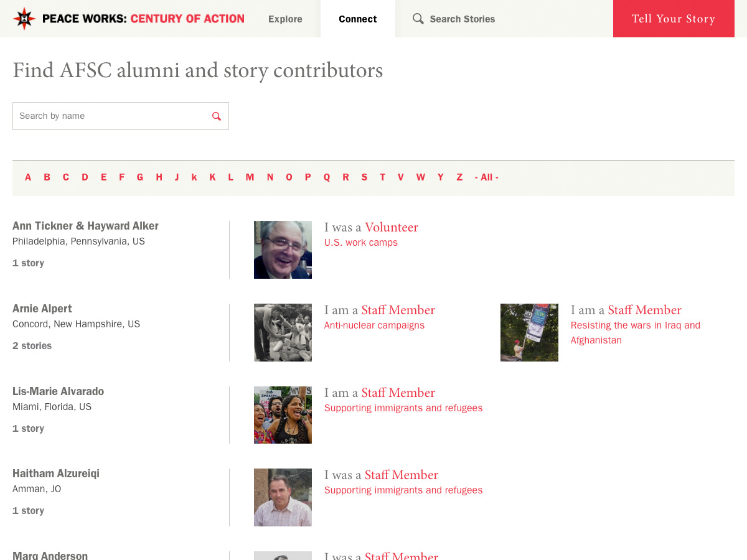Filter contributors by letter W
The image size is (747, 560).
421,177
